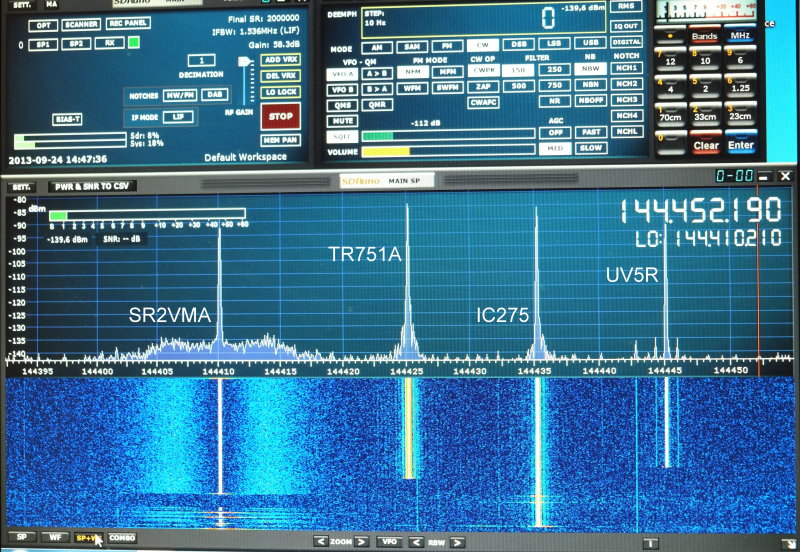
Task: Click PWR & SNR TO CSV button
Action: point(92,187)
